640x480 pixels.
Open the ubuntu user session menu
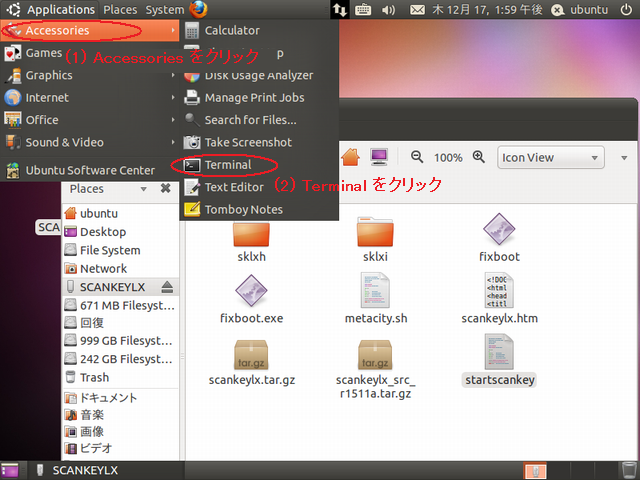click(579, 9)
